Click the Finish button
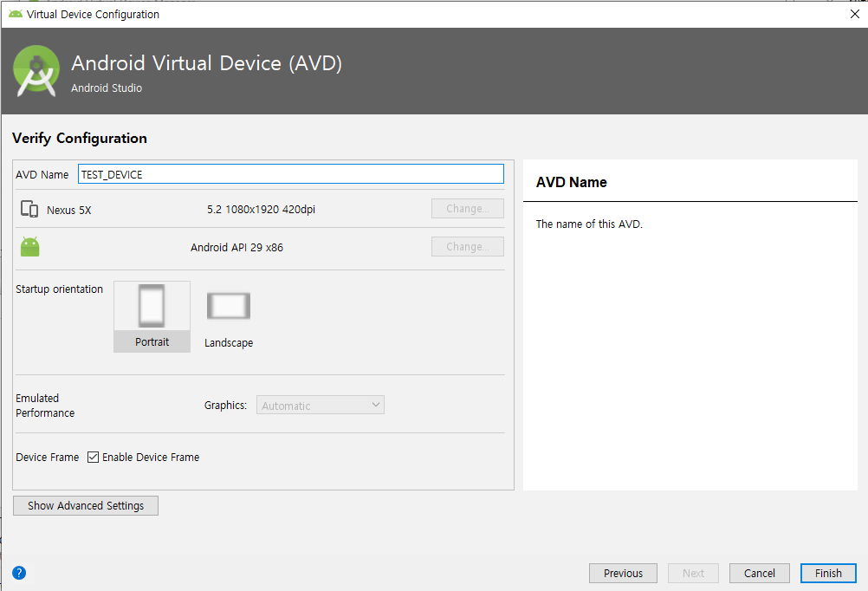This screenshot has width=868, height=591. [x=828, y=573]
